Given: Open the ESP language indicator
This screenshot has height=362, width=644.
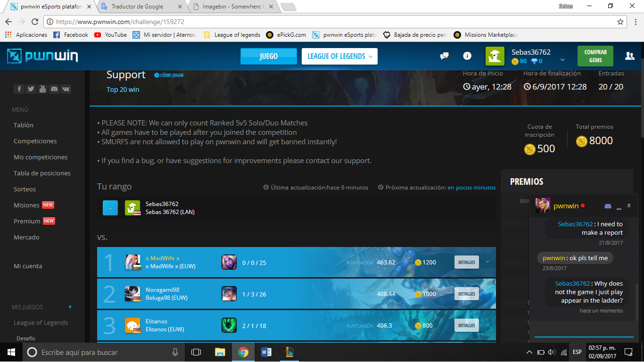Looking at the screenshot, I should pos(577,352).
